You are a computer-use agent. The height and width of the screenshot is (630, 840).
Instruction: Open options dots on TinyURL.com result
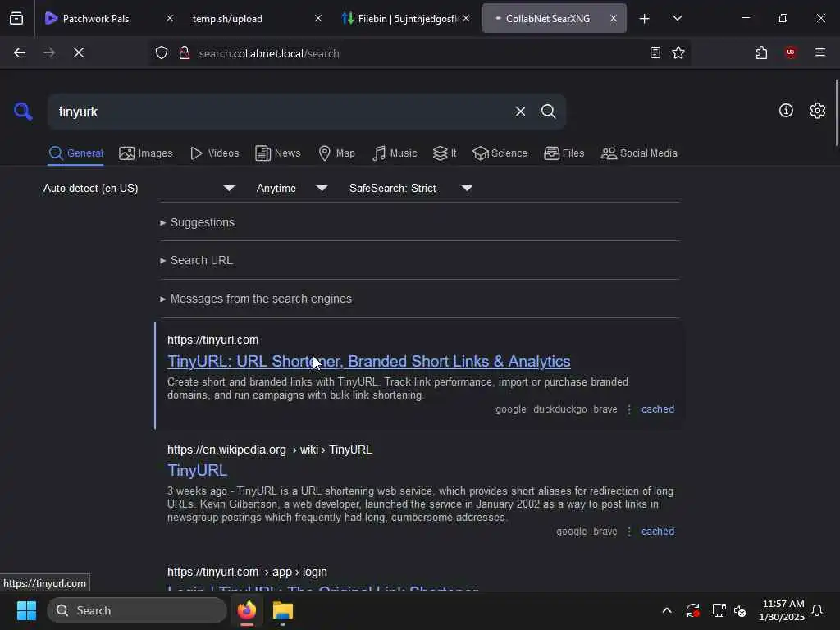coord(629,409)
